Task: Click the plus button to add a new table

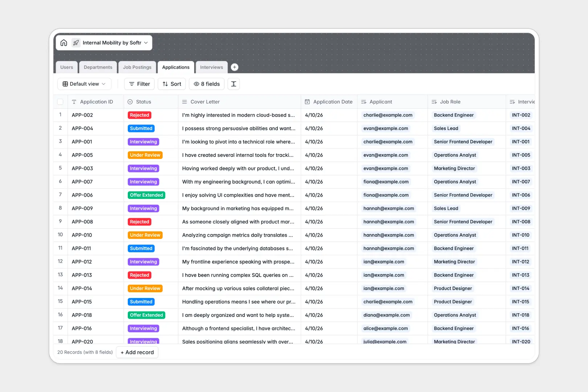Action: (234, 67)
